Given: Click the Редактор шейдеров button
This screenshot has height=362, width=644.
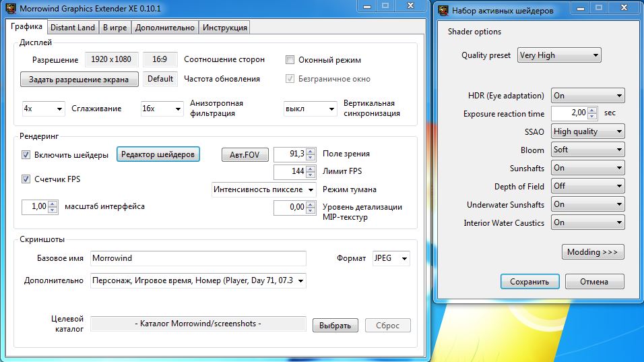Looking at the screenshot, I should pos(158,154).
